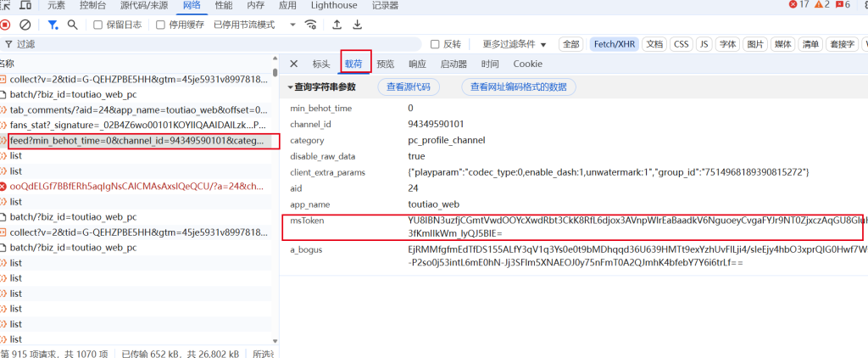
Task: Click the export HAR download arrow
Action: (357, 25)
